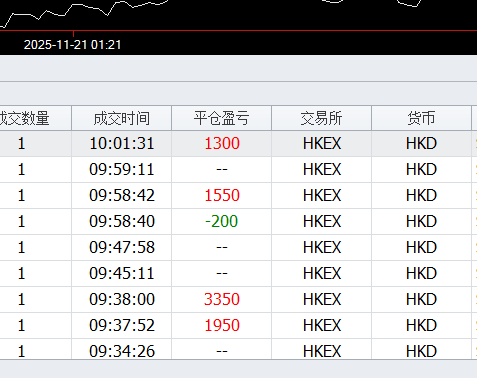Sort by the 货币 column header
The image size is (477, 378).
tap(422, 118)
